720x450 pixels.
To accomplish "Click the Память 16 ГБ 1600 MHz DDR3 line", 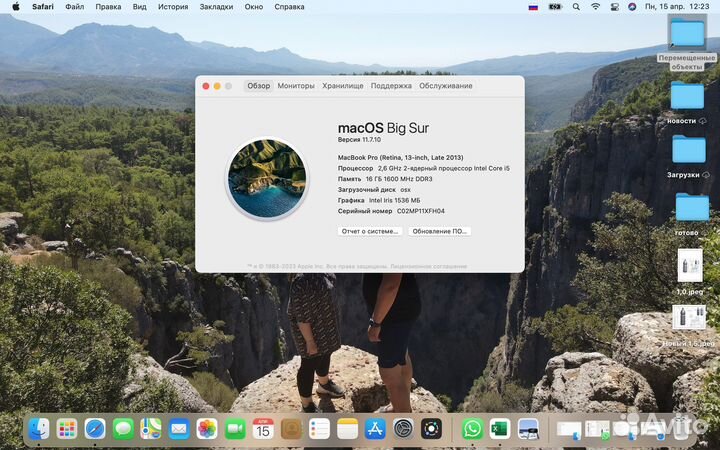I will click(x=385, y=179).
